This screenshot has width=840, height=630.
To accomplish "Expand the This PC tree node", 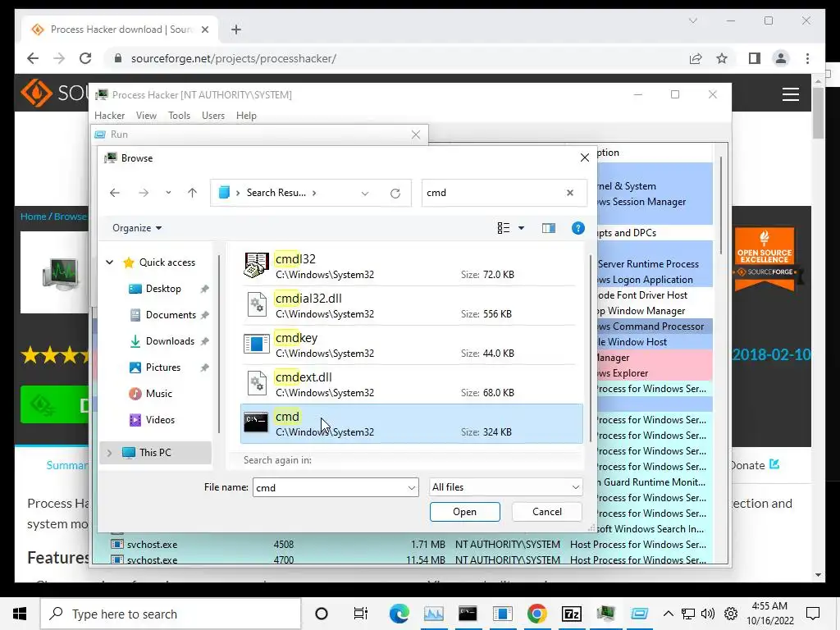I will 109,453.
